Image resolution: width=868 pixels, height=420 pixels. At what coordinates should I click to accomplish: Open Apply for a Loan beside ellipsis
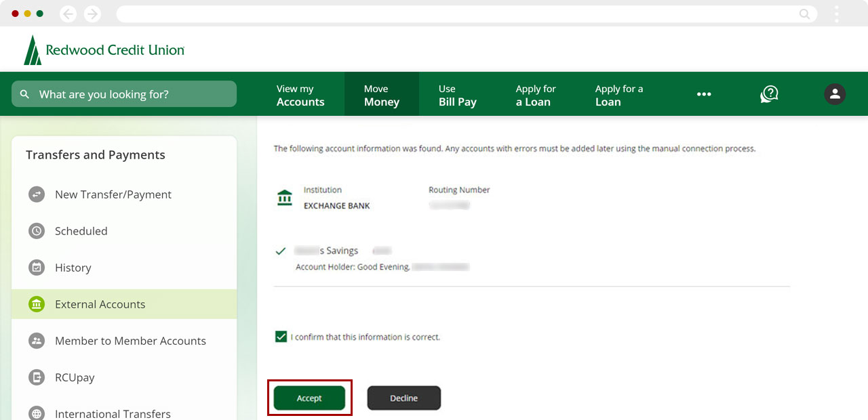619,95
